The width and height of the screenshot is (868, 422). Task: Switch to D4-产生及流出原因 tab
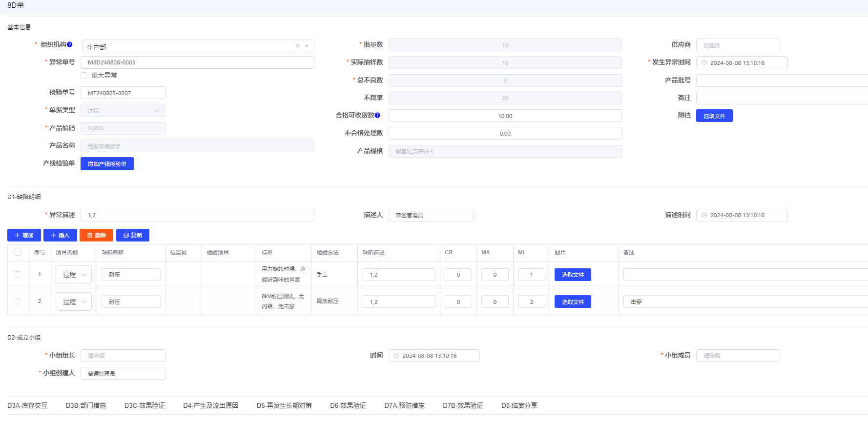[211, 405]
